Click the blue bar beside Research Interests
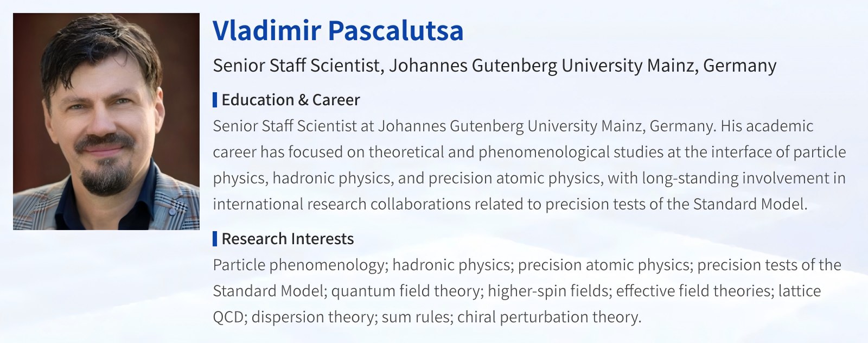The height and width of the screenshot is (343, 868). (215, 239)
